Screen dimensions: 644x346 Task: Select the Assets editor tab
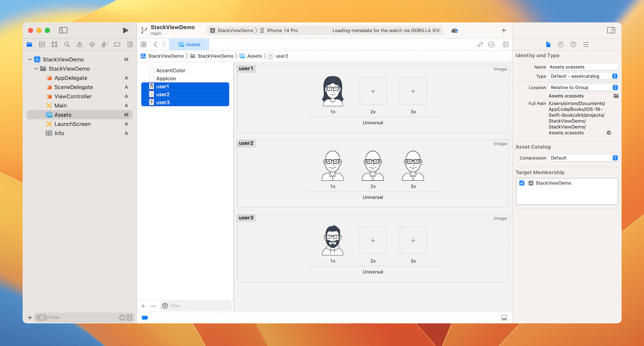190,45
